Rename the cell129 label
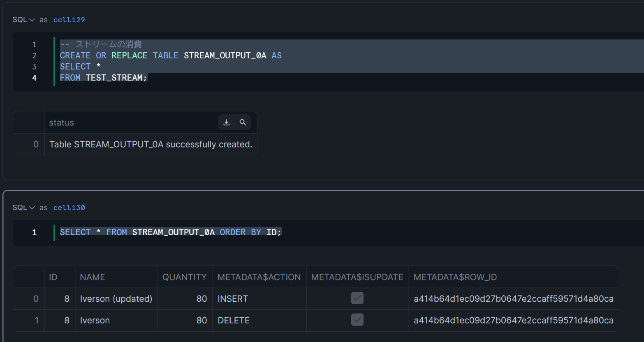 click(69, 20)
